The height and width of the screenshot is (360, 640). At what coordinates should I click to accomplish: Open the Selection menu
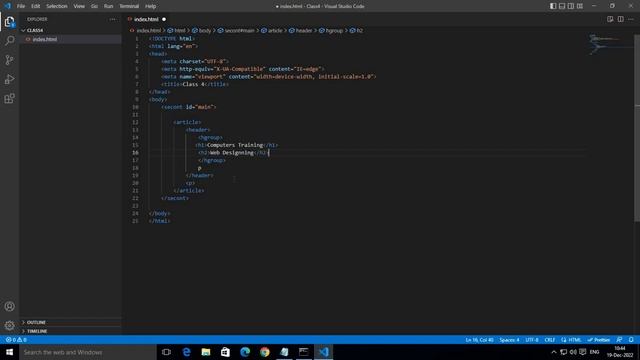click(x=57, y=6)
